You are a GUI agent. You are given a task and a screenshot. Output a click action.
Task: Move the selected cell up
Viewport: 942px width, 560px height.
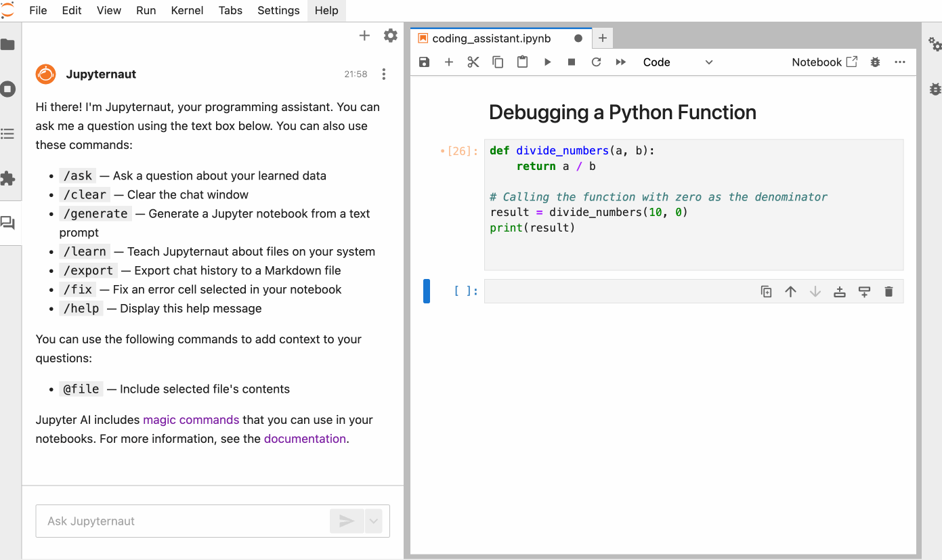coord(790,292)
